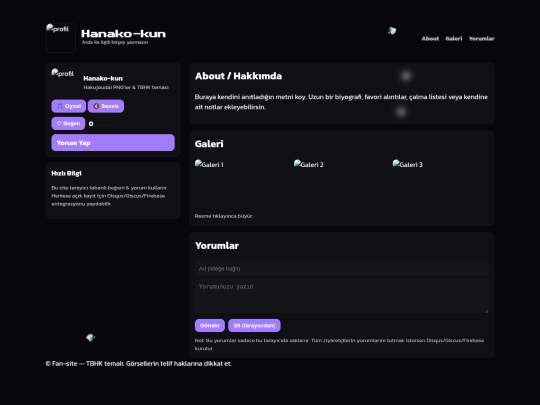Jump to Yorumlar from top navigation
The width and height of the screenshot is (540, 405).
(x=481, y=39)
